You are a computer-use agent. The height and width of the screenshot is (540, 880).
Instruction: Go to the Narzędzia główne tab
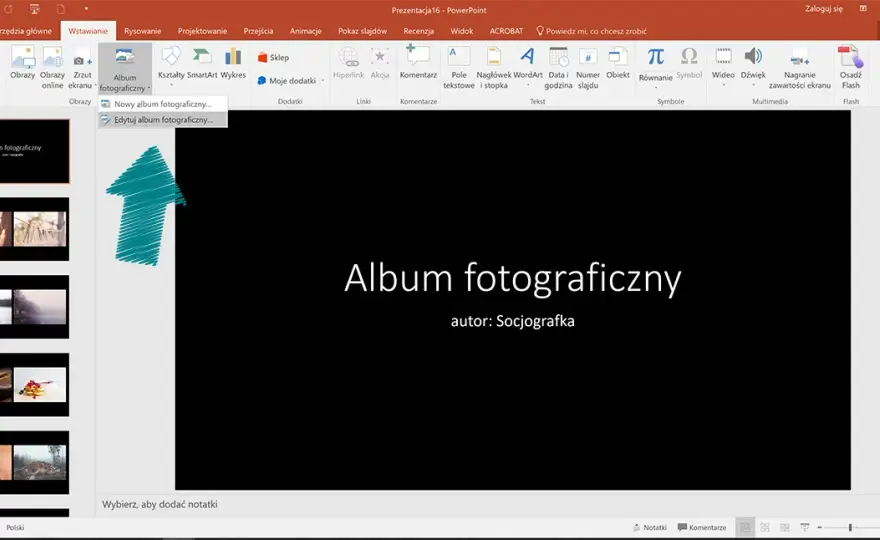click(x=26, y=31)
